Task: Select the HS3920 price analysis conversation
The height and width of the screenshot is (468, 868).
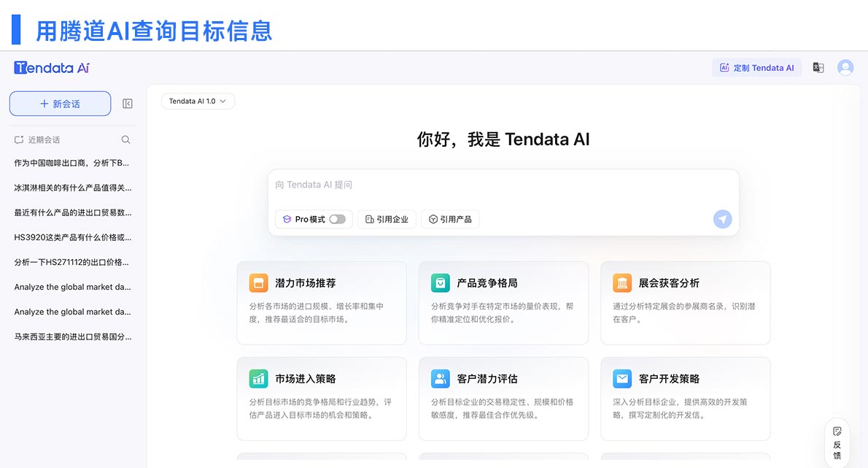Action: [x=69, y=237]
